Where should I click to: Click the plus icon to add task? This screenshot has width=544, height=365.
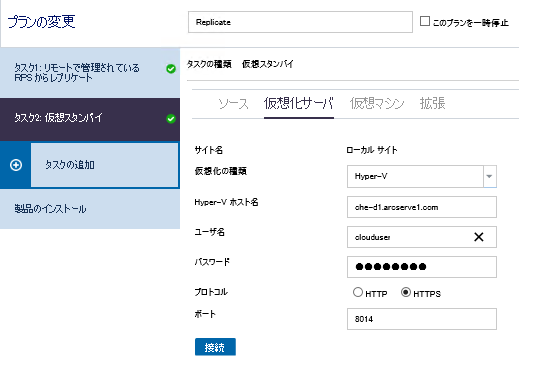click(16, 165)
